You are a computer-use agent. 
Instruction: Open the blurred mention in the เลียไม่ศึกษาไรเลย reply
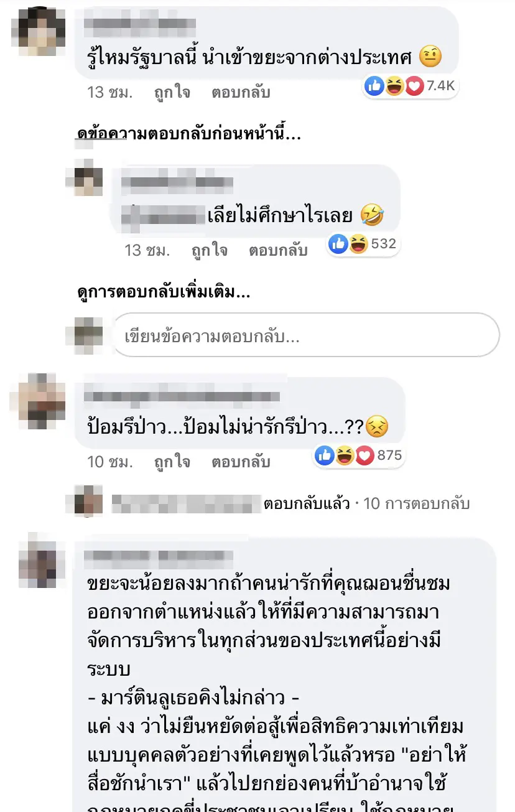point(164,215)
